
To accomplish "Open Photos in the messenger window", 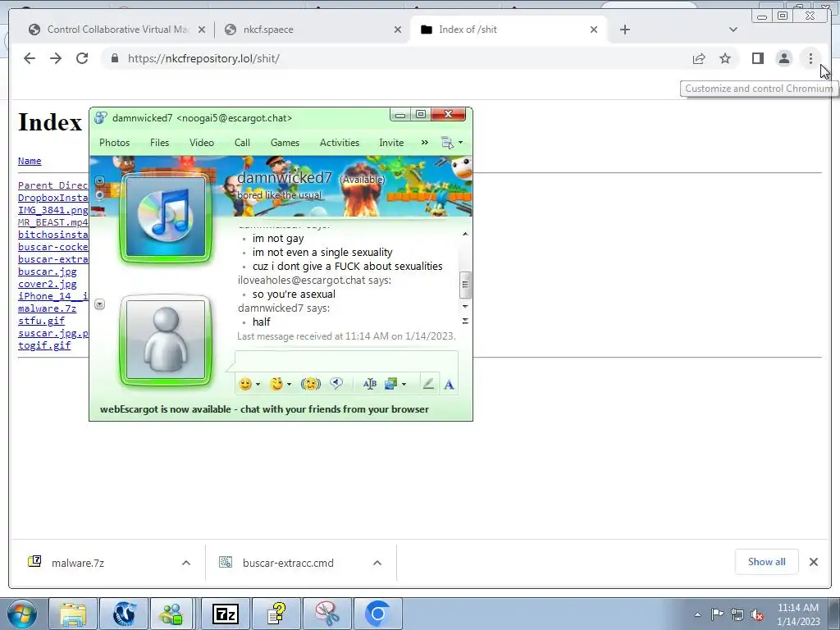I will (x=115, y=143).
